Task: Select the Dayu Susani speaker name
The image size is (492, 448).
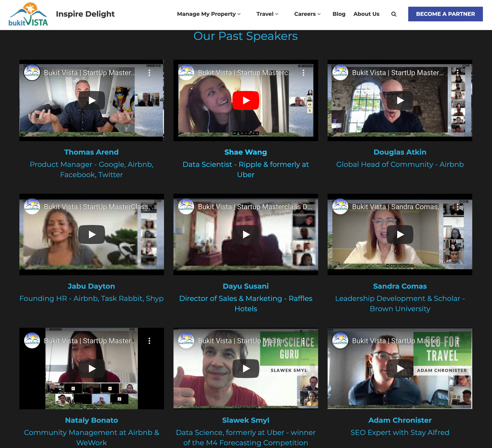Action: 246,286
